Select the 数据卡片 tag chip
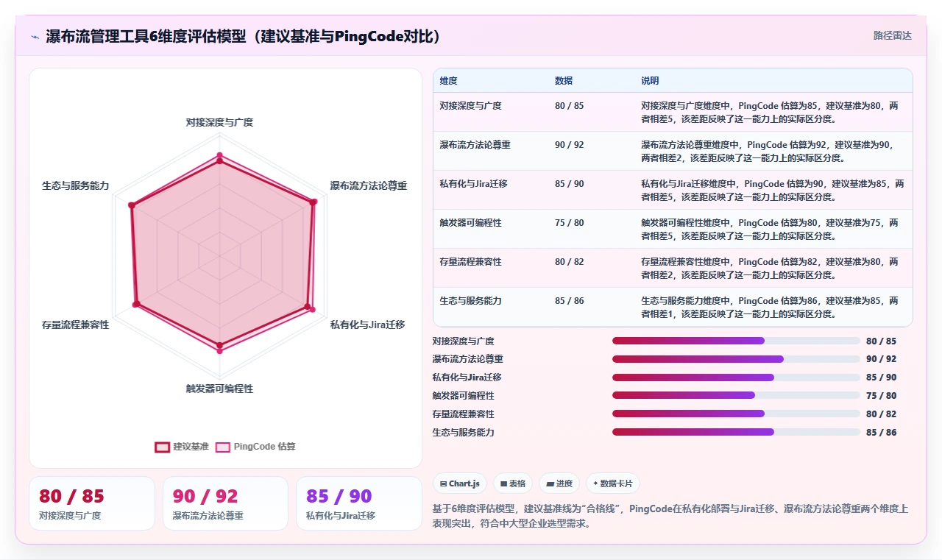The height and width of the screenshot is (560, 942). (613, 483)
